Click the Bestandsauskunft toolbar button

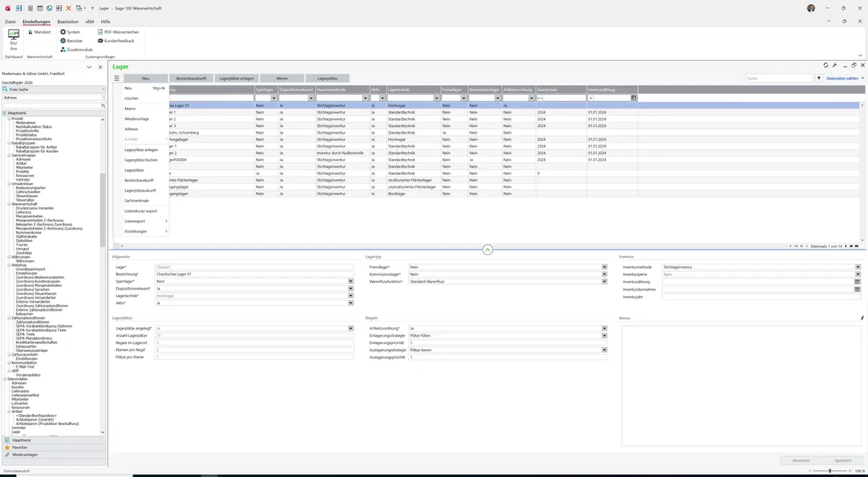pyautogui.click(x=192, y=78)
